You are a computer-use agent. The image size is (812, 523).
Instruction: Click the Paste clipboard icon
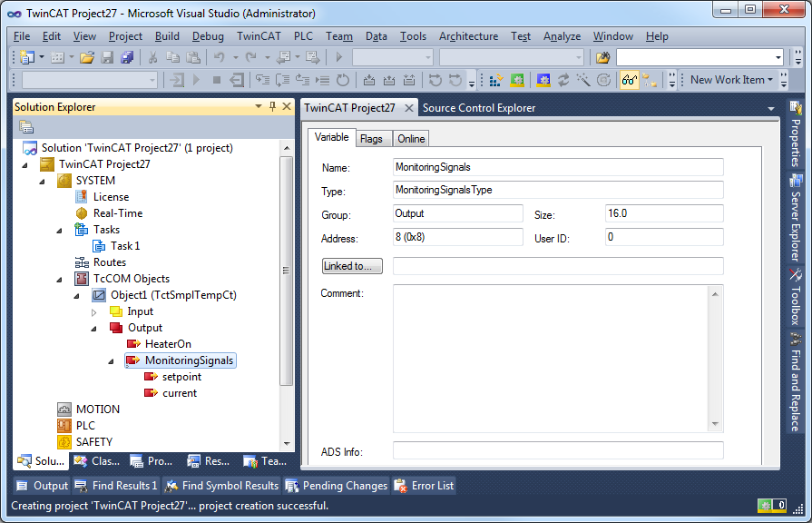pos(192,57)
